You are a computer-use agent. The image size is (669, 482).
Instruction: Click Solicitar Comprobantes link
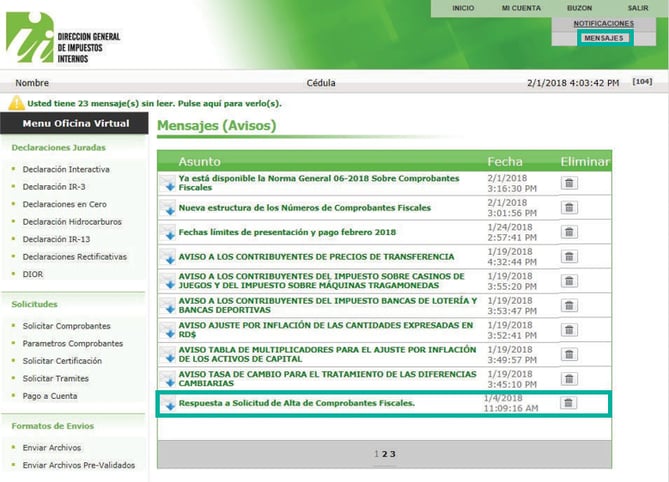coord(66,326)
